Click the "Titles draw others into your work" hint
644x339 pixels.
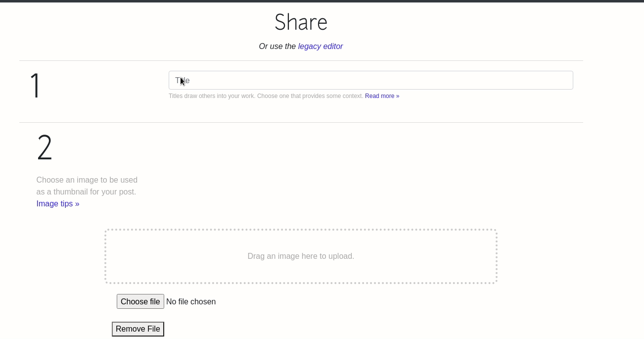pyautogui.click(x=266, y=96)
